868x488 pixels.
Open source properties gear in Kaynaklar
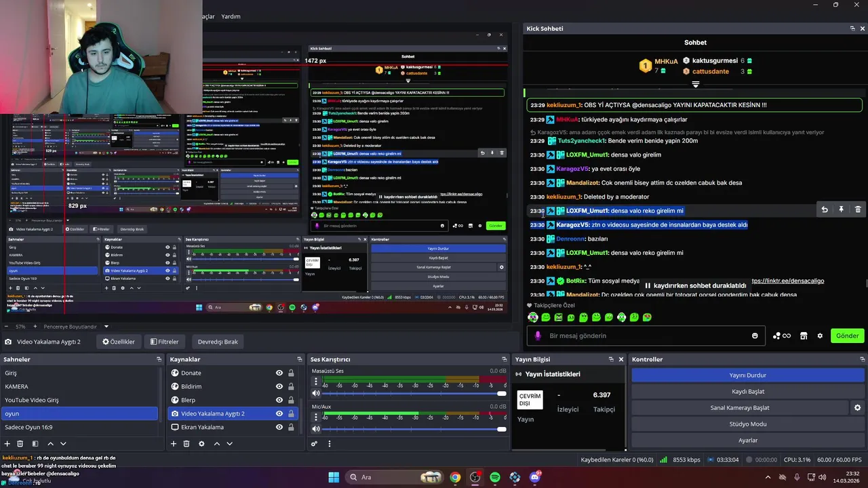(x=201, y=444)
